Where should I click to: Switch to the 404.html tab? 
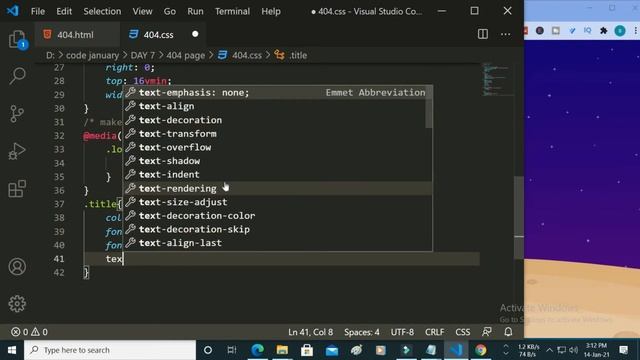(77, 35)
